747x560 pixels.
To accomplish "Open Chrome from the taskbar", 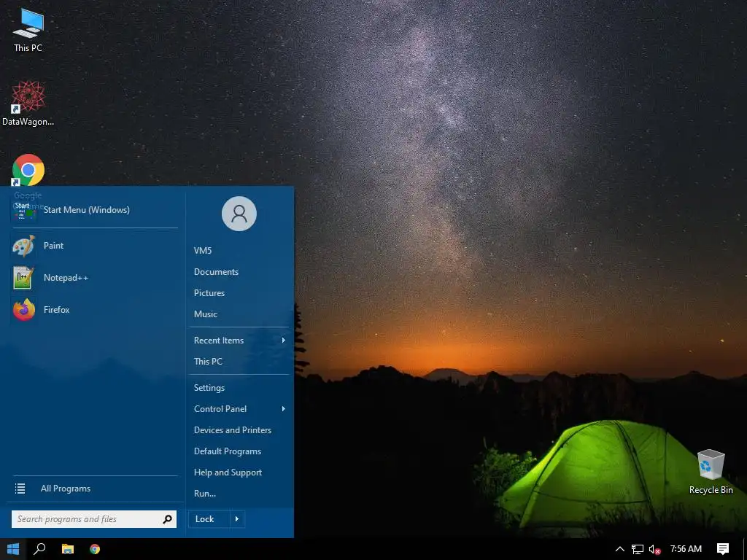I will [95, 549].
